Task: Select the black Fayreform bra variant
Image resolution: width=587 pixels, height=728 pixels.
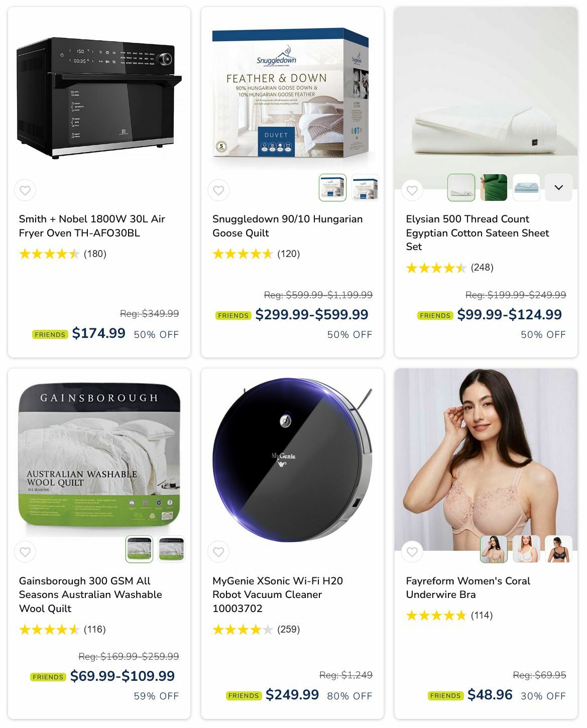Action: (558, 549)
